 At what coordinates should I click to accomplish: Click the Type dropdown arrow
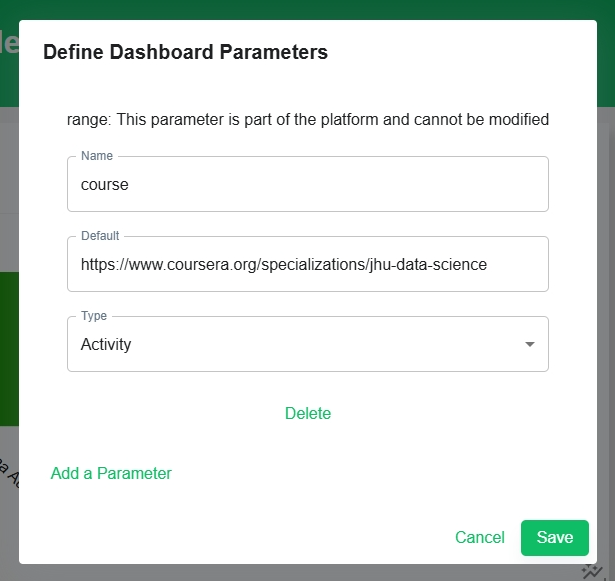pyautogui.click(x=529, y=344)
